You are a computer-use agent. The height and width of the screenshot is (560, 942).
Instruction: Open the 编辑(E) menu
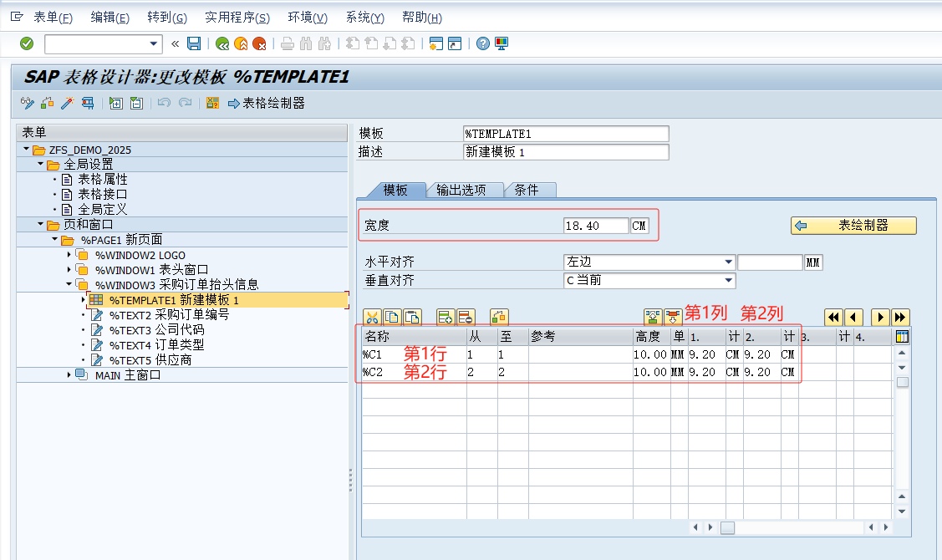tap(110, 18)
